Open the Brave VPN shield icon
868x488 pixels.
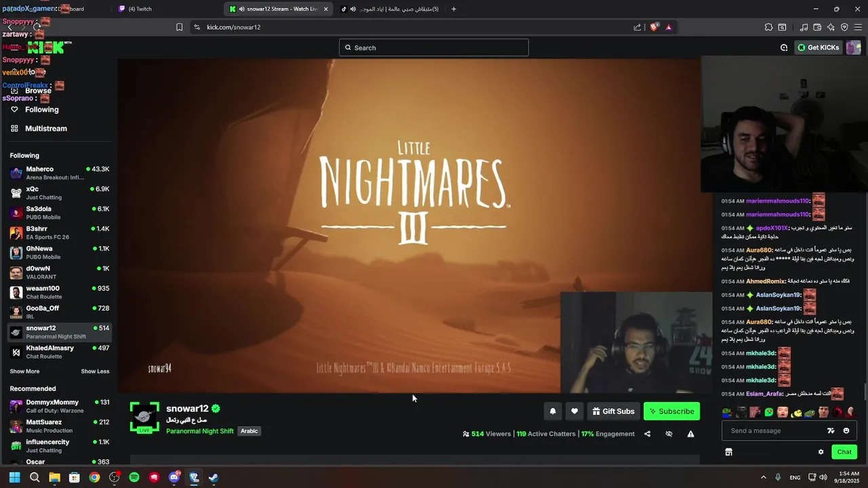click(844, 27)
